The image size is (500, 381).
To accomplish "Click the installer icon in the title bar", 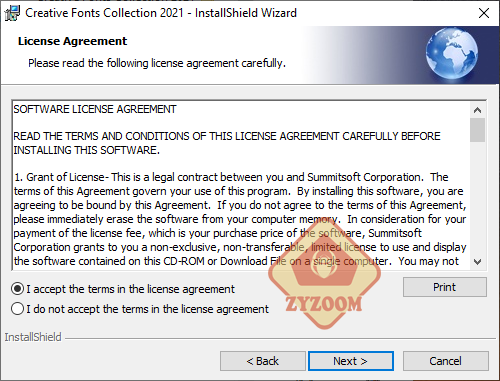I will click(12, 13).
